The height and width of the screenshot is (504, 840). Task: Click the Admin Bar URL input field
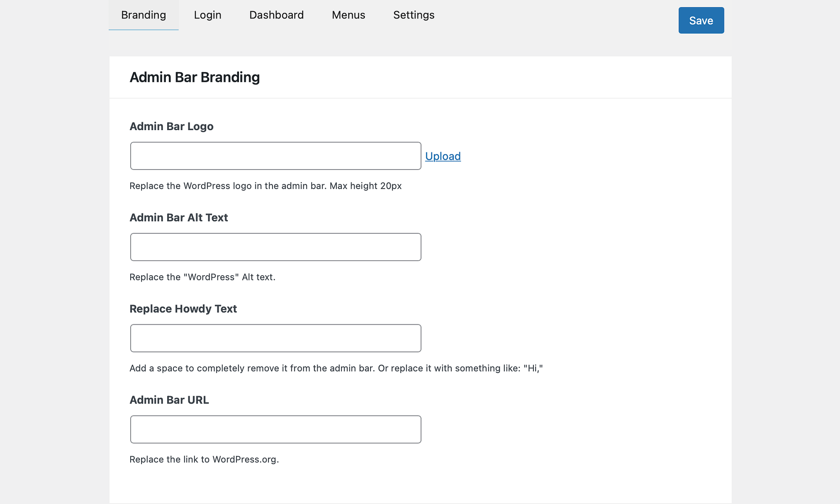[276, 429]
